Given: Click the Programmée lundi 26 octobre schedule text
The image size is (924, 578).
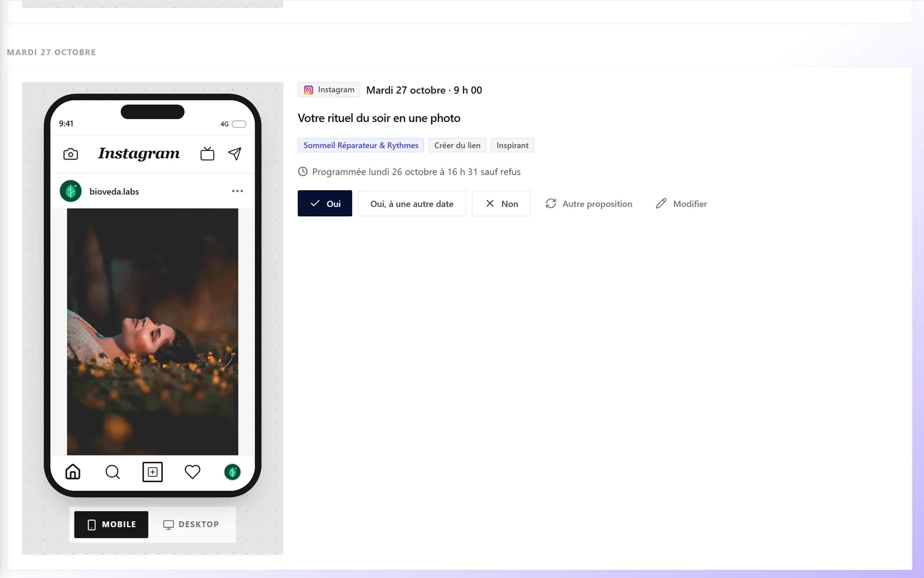Looking at the screenshot, I should [416, 172].
